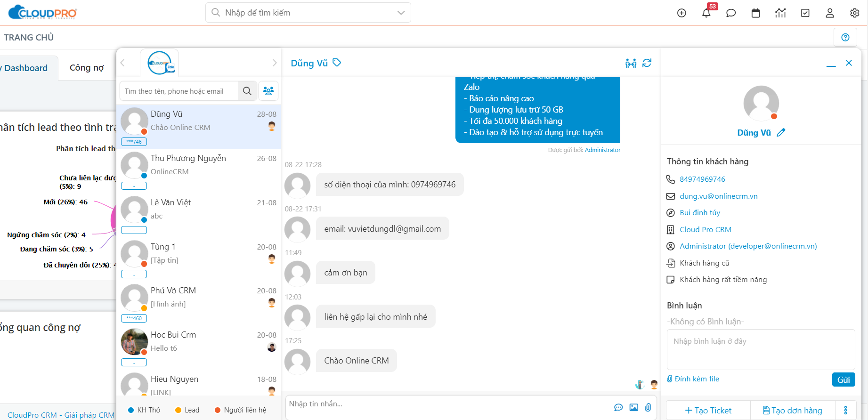Open the calendar icon in header

756,13
